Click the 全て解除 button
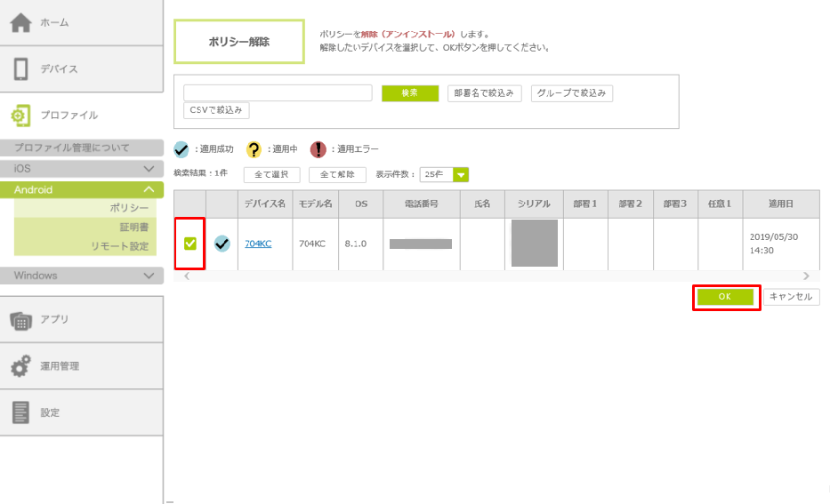 click(337, 174)
